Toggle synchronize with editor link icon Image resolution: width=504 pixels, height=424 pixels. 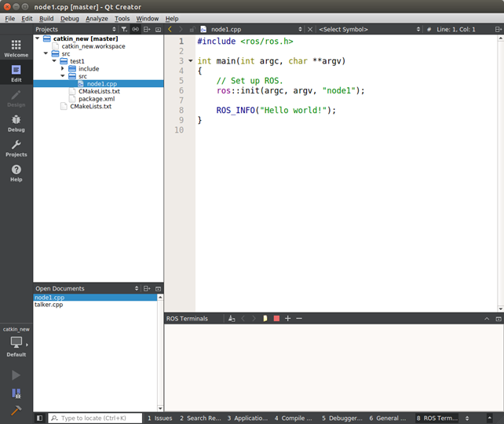[135, 29]
